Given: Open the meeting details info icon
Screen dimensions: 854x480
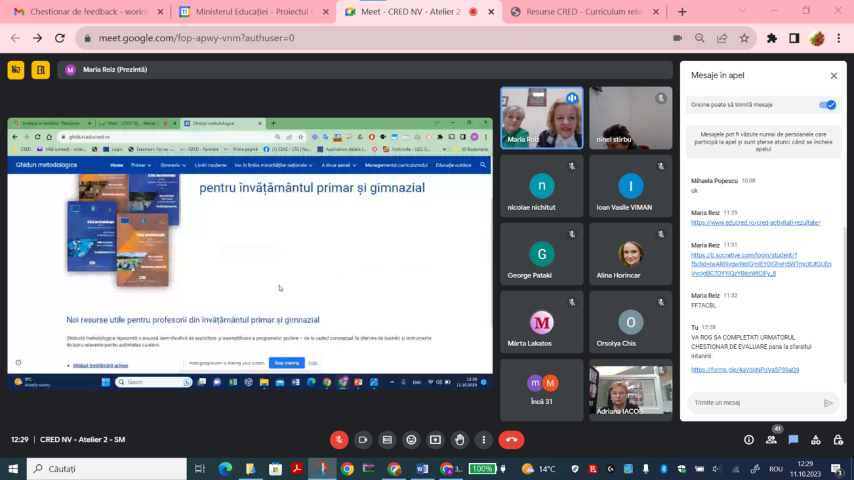Looking at the screenshot, I should [749, 439].
